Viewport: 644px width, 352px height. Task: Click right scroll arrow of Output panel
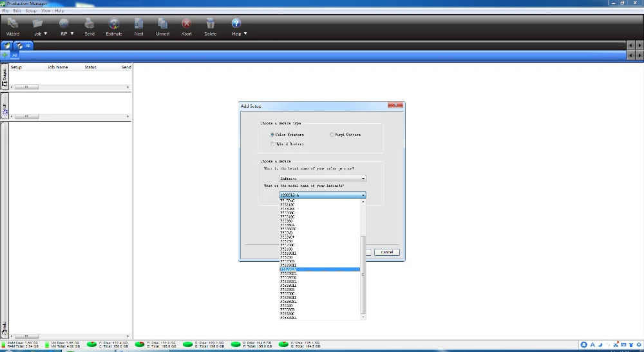(x=128, y=87)
